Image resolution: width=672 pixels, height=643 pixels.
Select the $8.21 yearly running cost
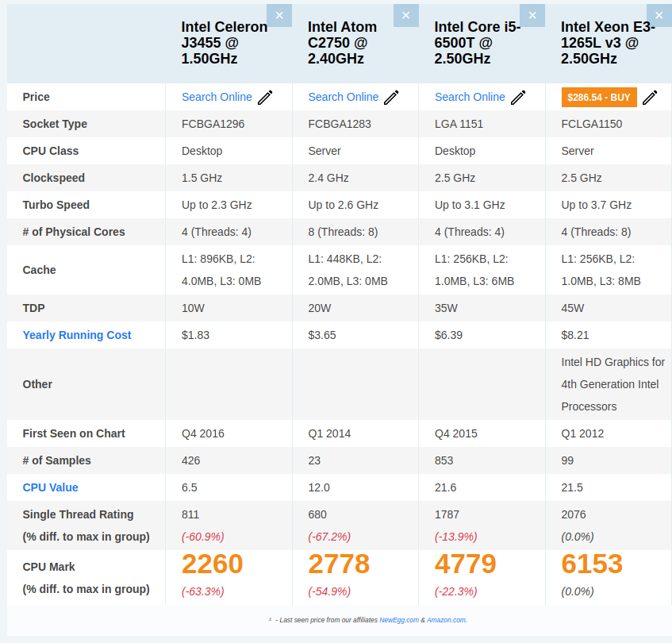click(x=575, y=335)
